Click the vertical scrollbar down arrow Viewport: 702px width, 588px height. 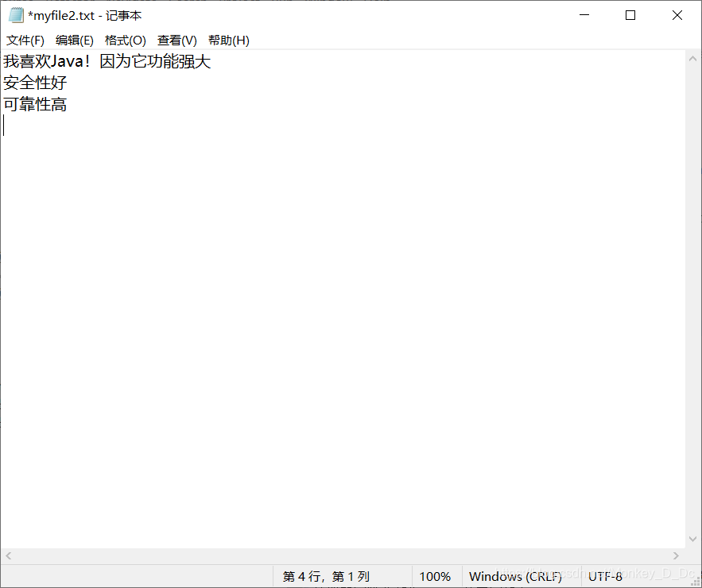pyautogui.click(x=692, y=540)
